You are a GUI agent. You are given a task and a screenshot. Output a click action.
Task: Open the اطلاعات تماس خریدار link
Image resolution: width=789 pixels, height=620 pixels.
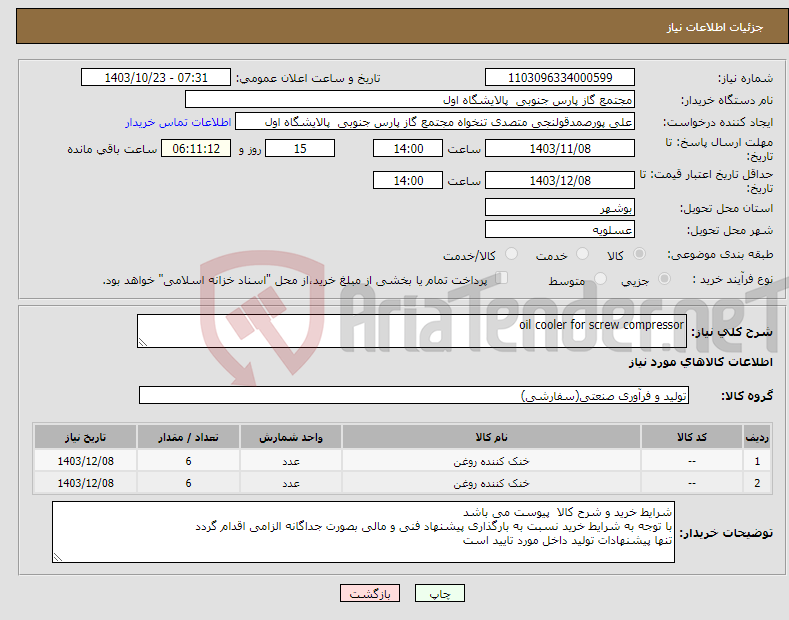[x=178, y=122]
